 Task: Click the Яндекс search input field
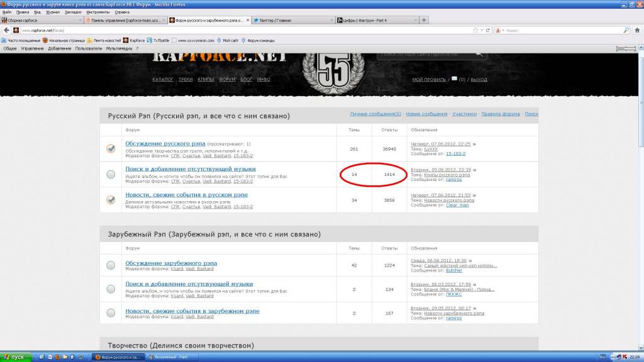point(563,30)
